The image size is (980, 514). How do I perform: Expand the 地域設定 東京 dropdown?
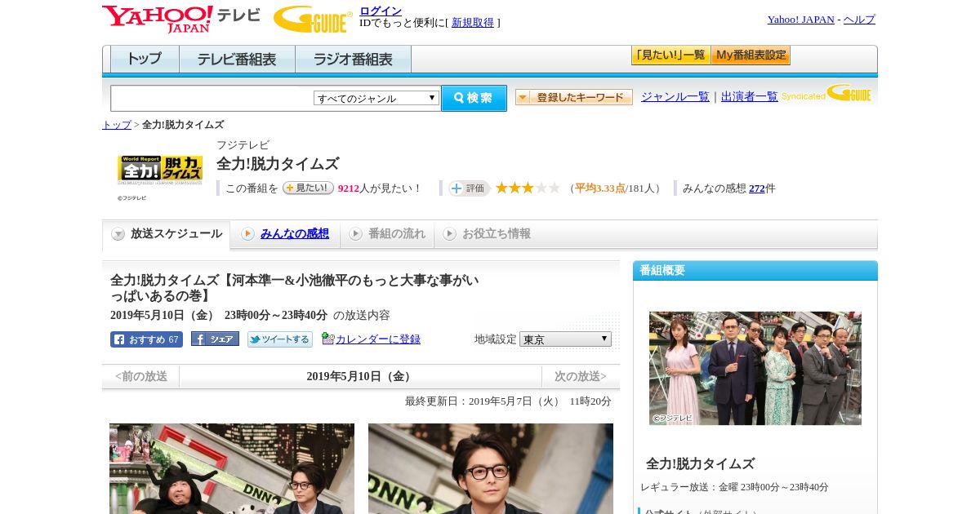565,339
